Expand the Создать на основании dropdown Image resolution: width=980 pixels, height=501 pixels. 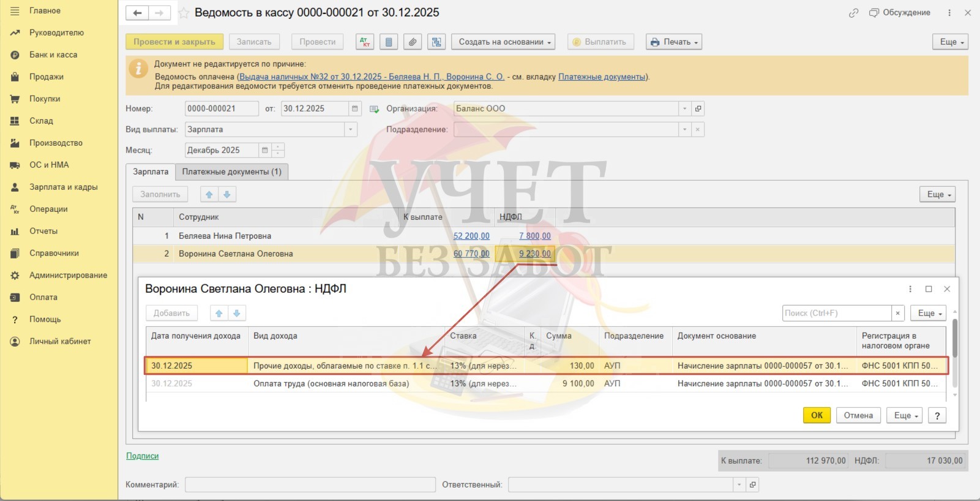[x=504, y=42]
